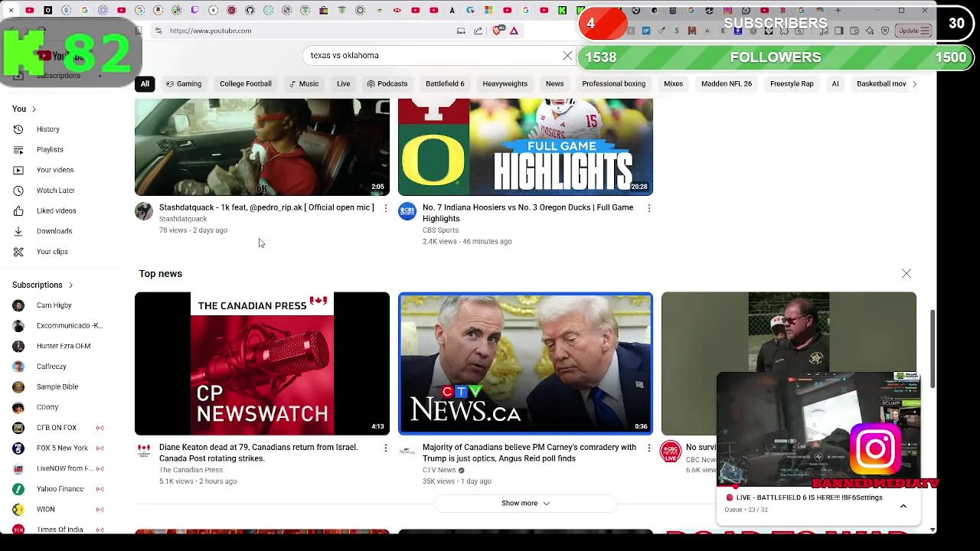Open the No. 7 Indiana Hoosiers video title
Viewport: 980px width, 551px height.
(x=528, y=213)
